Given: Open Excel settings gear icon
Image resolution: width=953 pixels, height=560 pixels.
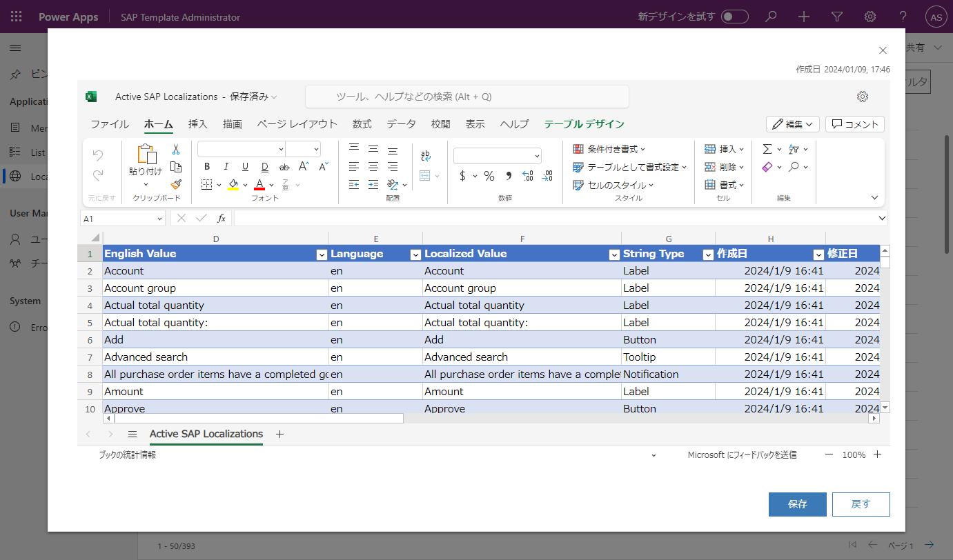Looking at the screenshot, I should (x=863, y=97).
